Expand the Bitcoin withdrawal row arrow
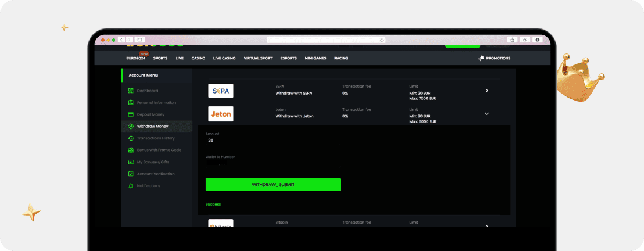Image resolution: width=644 pixels, height=251 pixels. coord(486,226)
